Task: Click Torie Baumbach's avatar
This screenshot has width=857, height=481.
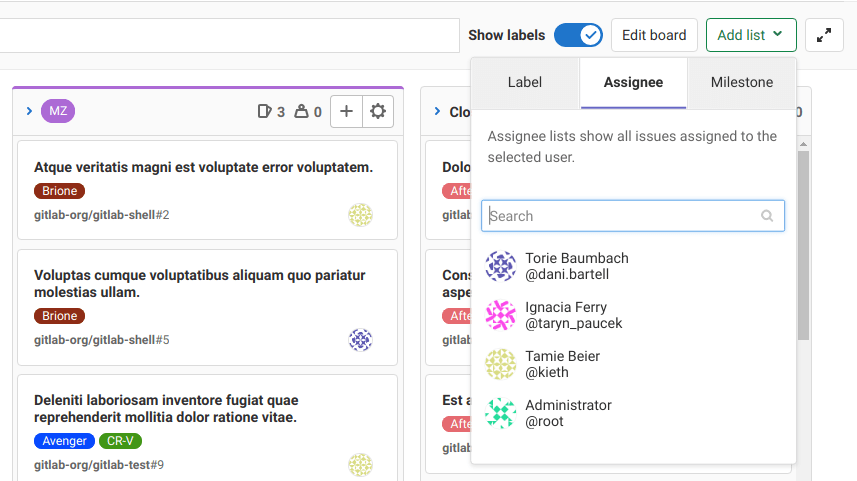Action: coord(500,266)
